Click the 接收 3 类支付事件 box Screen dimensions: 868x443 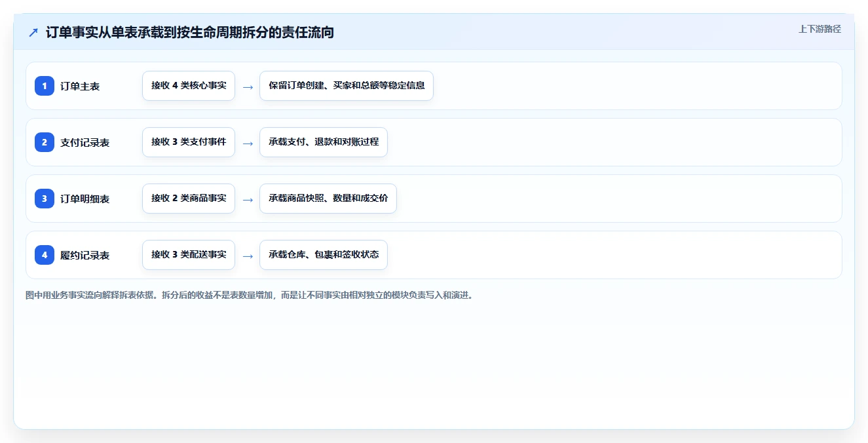tap(189, 142)
